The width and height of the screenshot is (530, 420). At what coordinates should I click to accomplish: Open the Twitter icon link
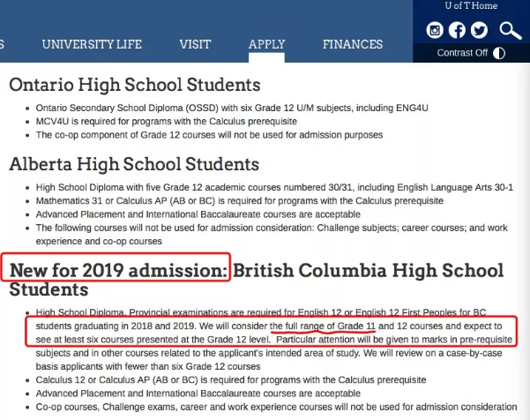pyautogui.click(x=479, y=30)
